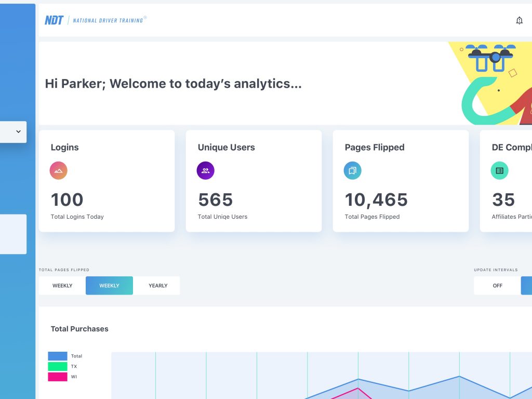Click the "Pages Flipped" card title
The width and height of the screenshot is (532, 399).
point(375,147)
